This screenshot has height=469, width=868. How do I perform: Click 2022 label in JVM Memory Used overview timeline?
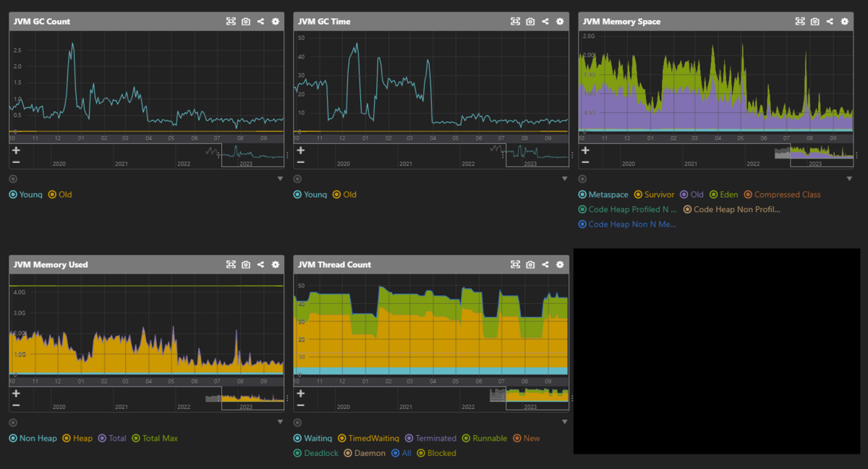point(184,407)
